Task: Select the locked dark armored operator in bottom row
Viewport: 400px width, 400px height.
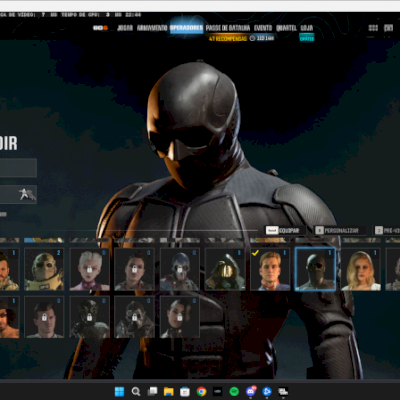Action: [89, 317]
